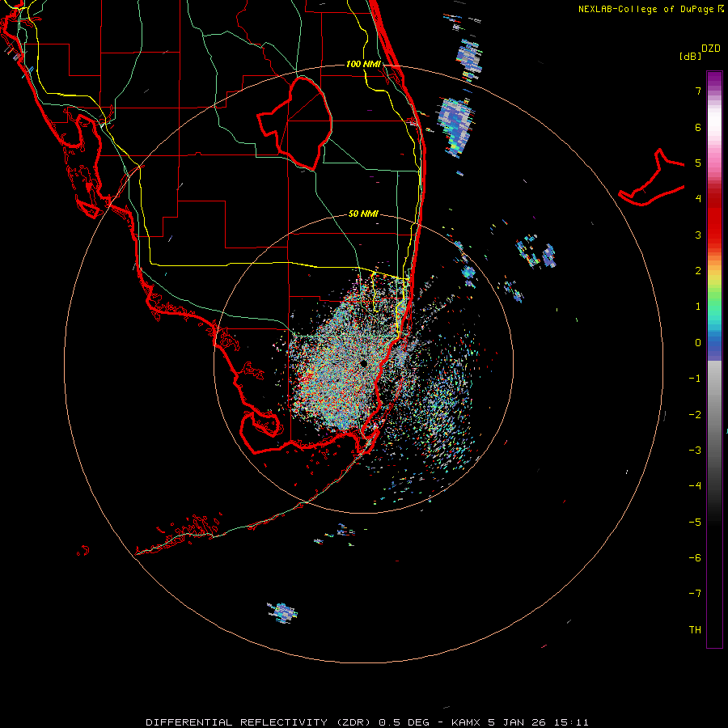Image resolution: width=728 pixels, height=728 pixels.
Task: Click the 5 tick label on the scale
Action: pyautogui.click(x=698, y=163)
